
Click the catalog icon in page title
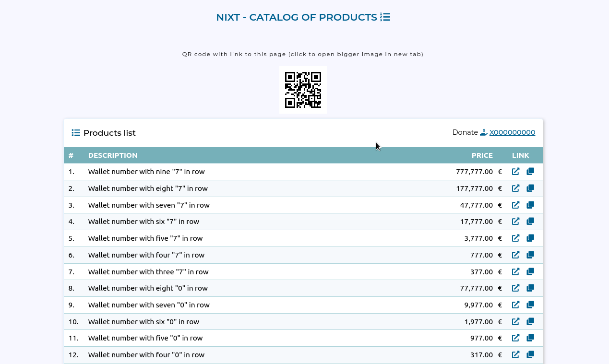[384, 17]
